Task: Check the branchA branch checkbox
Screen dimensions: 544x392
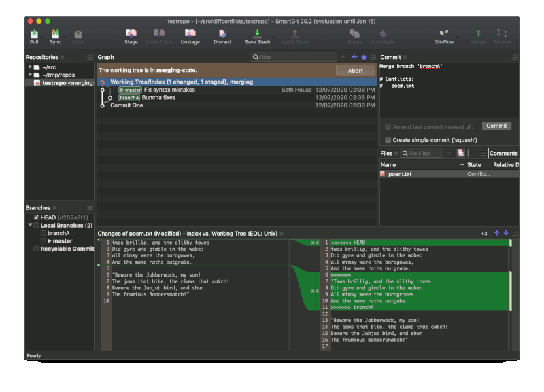Action: [44, 233]
